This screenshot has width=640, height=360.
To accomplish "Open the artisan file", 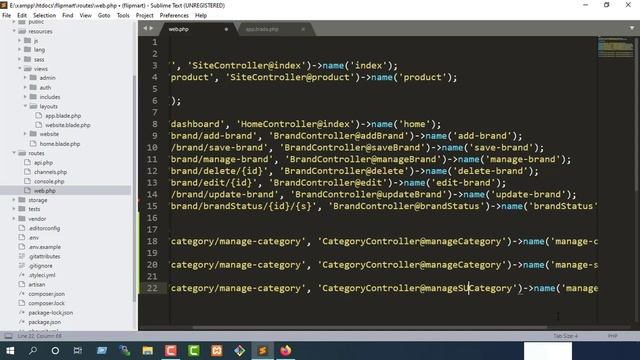I will pyautogui.click(x=37, y=284).
